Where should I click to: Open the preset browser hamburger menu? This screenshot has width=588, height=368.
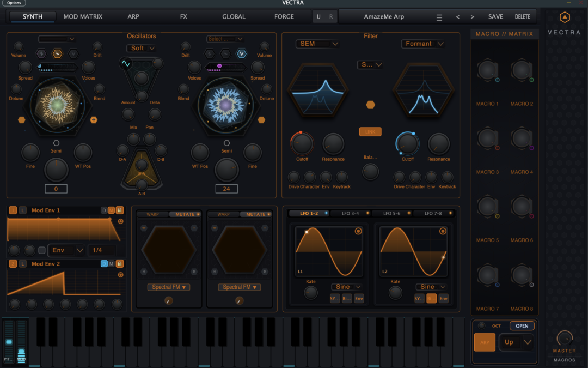(439, 17)
